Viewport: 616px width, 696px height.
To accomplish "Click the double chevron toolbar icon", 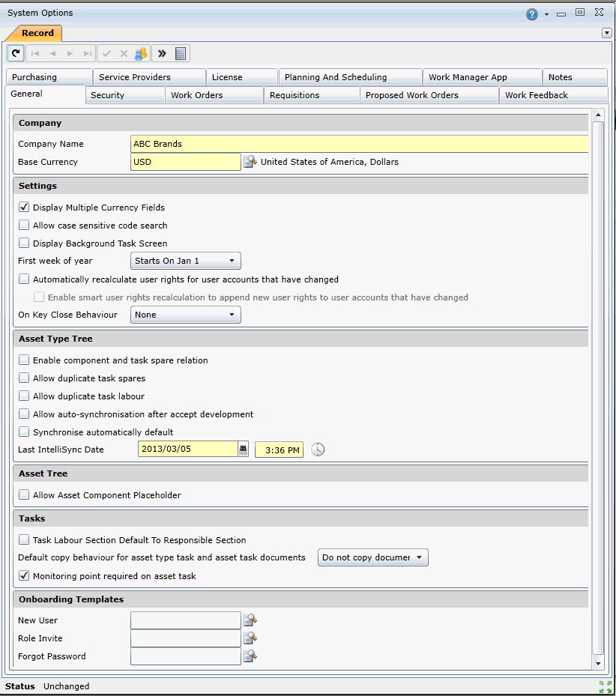I will point(162,54).
